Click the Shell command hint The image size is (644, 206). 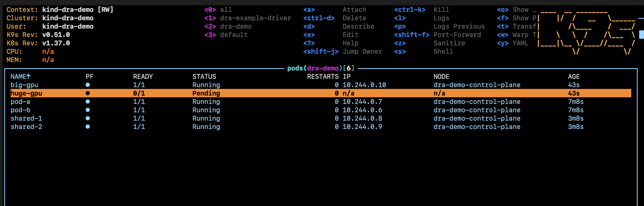pos(443,51)
